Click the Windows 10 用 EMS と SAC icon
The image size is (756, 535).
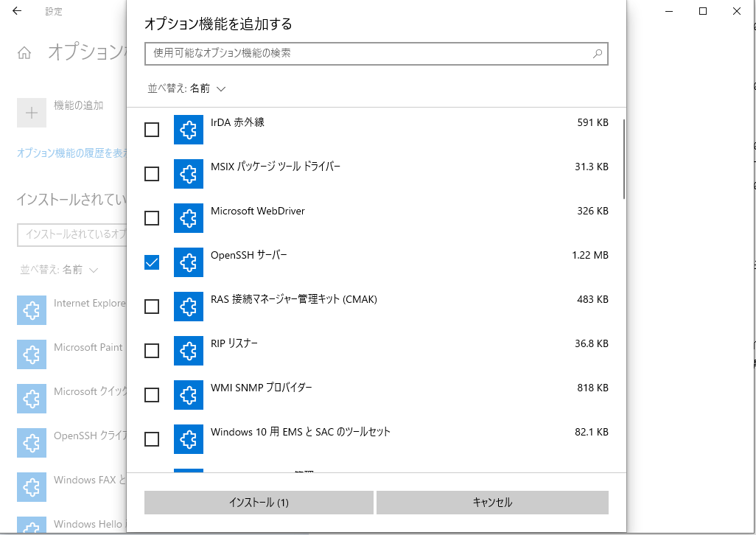tap(189, 439)
